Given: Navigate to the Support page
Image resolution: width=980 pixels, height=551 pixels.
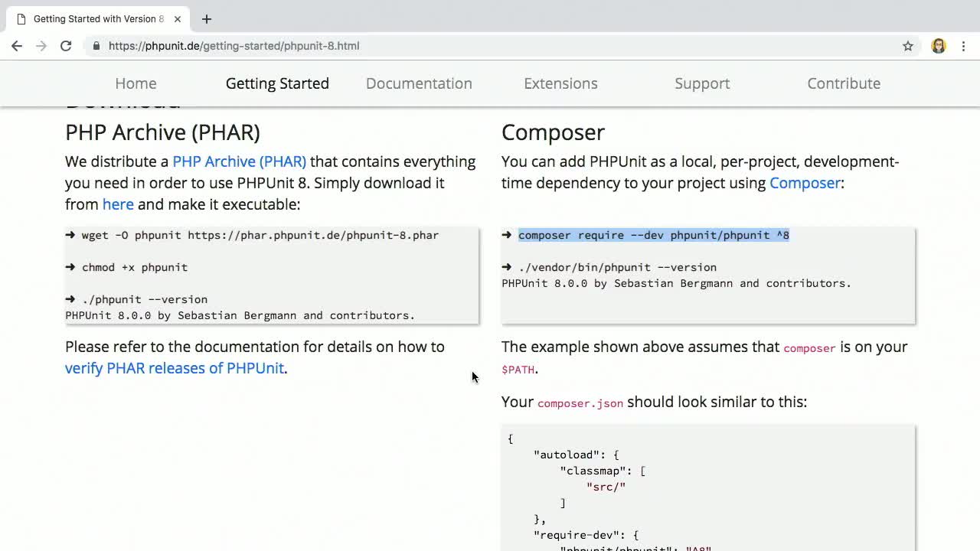Looking at the screenshot, I should (702, 83).
